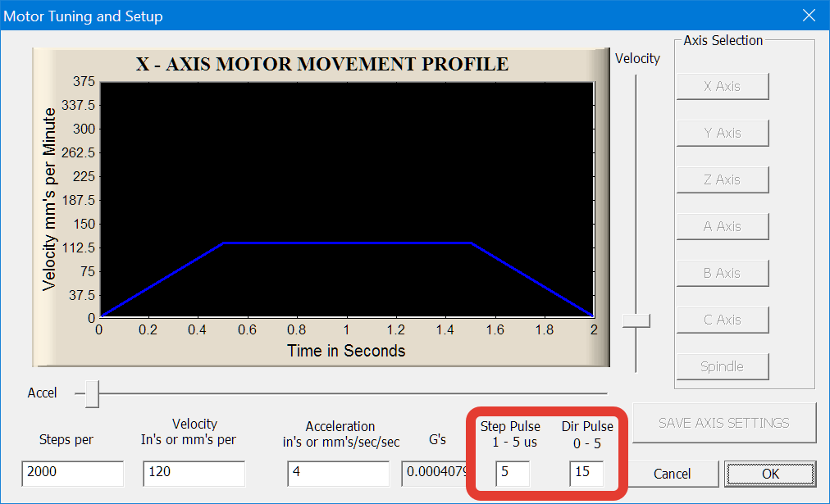The image size is (830, 504).
Task: Click the Velocity vertical slider handle
Action: (636, 320)
